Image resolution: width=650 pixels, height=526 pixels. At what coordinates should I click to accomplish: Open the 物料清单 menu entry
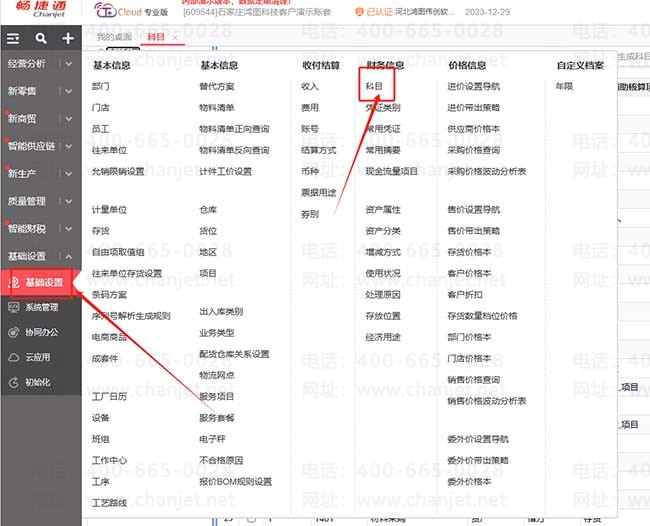(x=217, y=107)
